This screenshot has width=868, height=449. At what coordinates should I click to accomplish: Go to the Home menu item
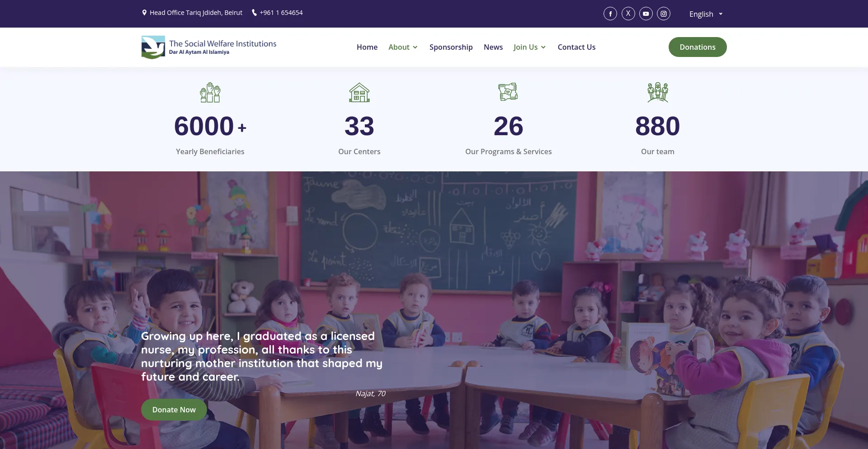click(367, 47)
